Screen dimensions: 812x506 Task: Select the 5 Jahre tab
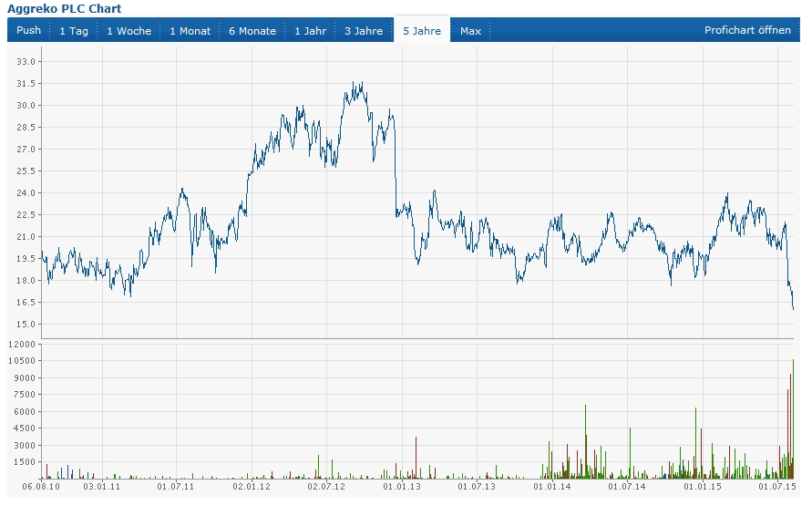pos(422,31)
